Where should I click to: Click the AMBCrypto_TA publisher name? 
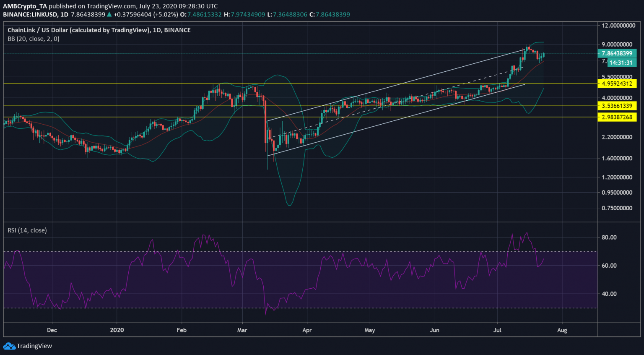click(25, 6)
